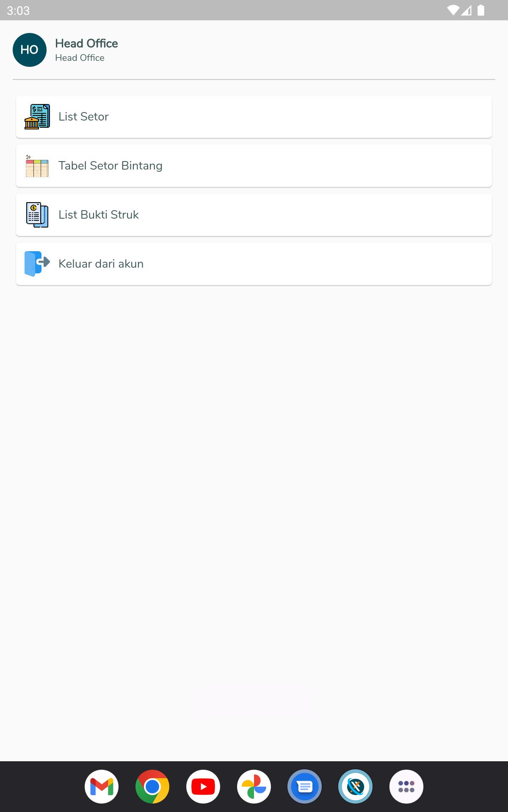Click the logout door arrow icon

click(x=37, y=264)
